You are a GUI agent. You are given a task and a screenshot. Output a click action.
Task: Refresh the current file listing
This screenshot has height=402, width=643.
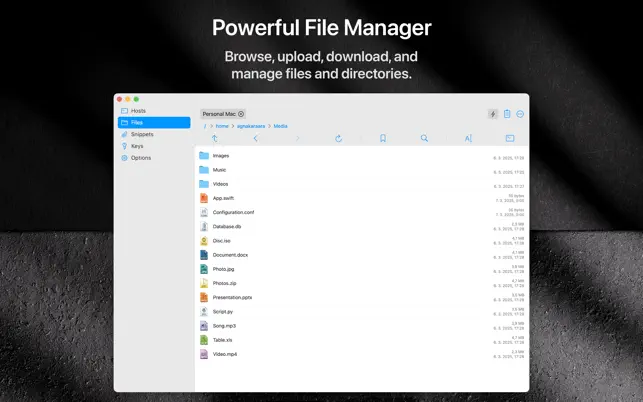[x=338, y=138]
